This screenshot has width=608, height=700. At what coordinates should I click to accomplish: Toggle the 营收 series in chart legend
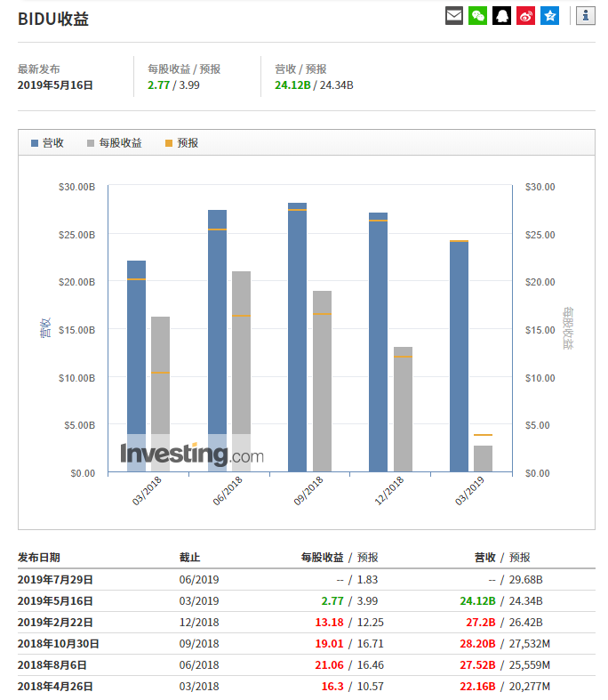47,143
